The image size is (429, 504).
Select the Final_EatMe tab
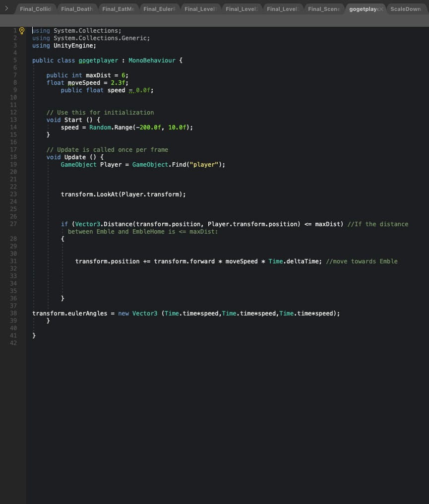pos(118,9)
